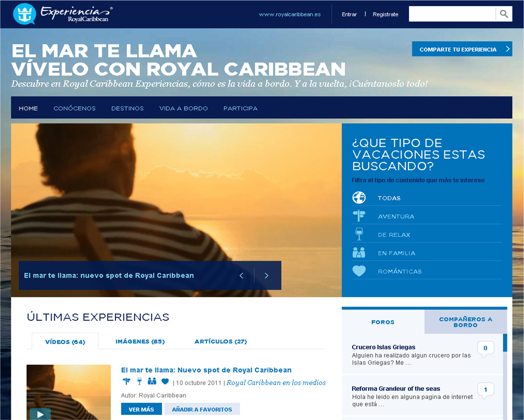
Task: Open Crucero Islas Griegas reply count bubble
Action: click(x=485, y=349)
